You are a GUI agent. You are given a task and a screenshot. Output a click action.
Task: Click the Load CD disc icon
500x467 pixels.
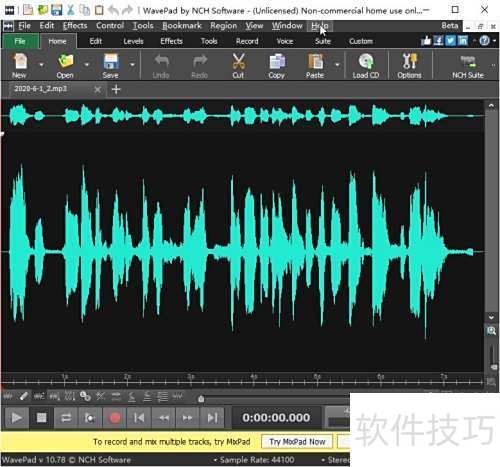(366, 61)
